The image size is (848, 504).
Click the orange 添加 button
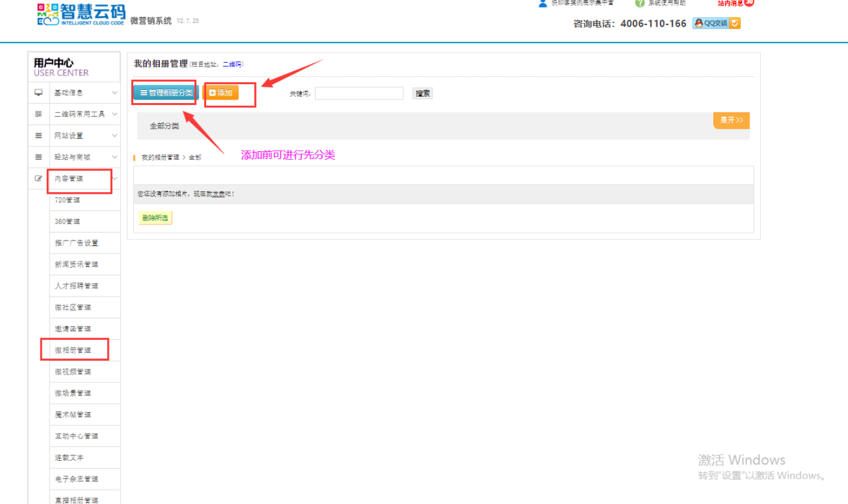(220, 93)
